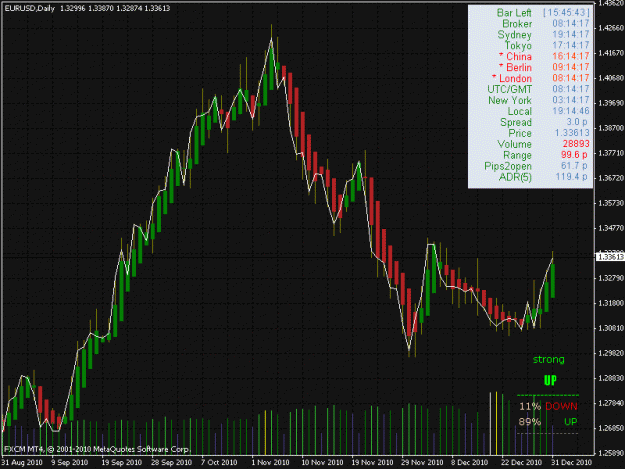
Task: Click the 1.37710 price axis label
Action: 611,153
